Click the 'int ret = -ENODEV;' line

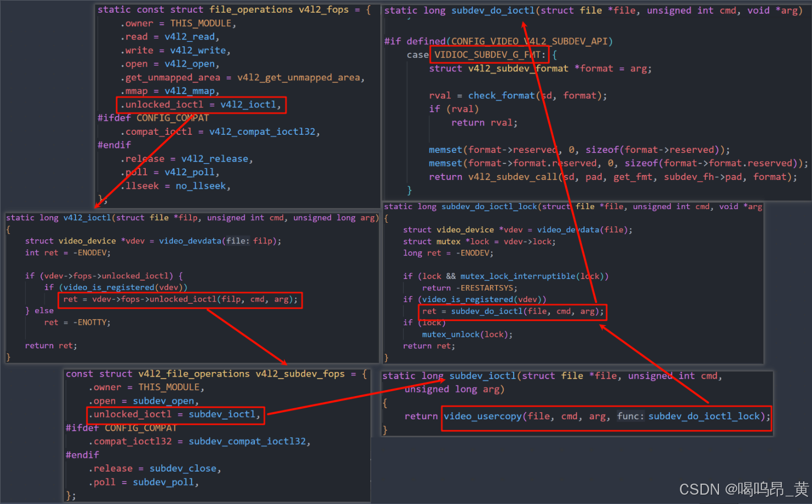click(68, 253)
